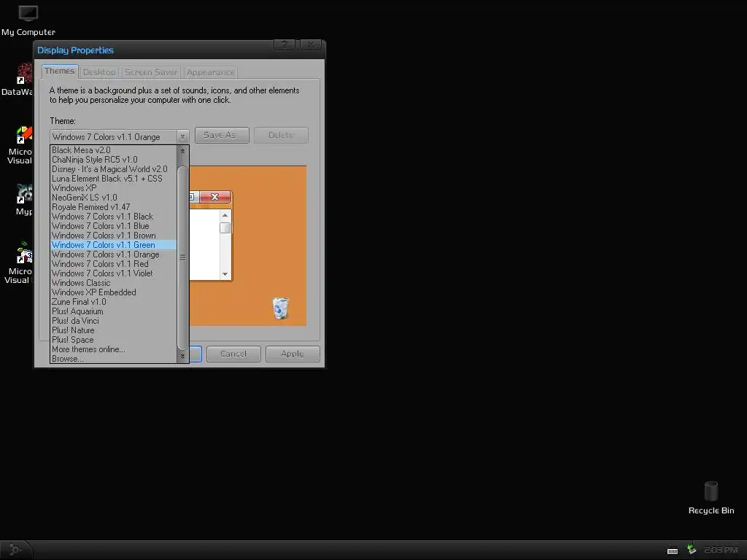
Task: Click theme list scroll down arrow
Action: point(182,356)
